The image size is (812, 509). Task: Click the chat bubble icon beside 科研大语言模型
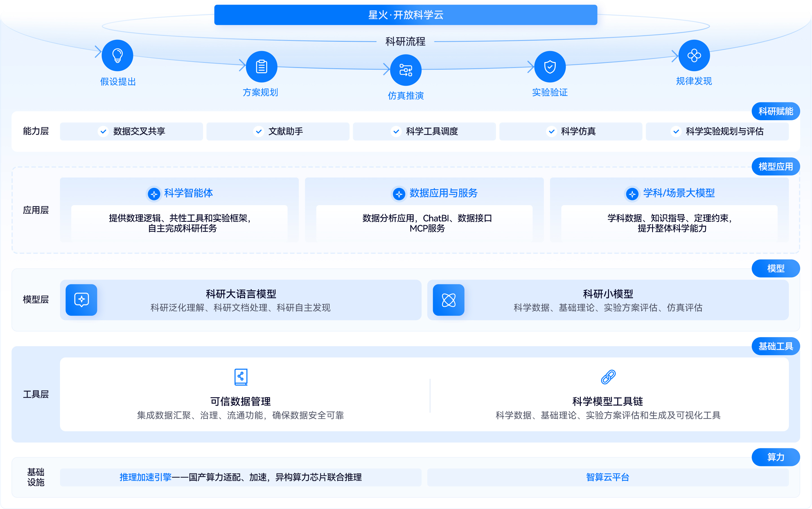click(81, 300)
